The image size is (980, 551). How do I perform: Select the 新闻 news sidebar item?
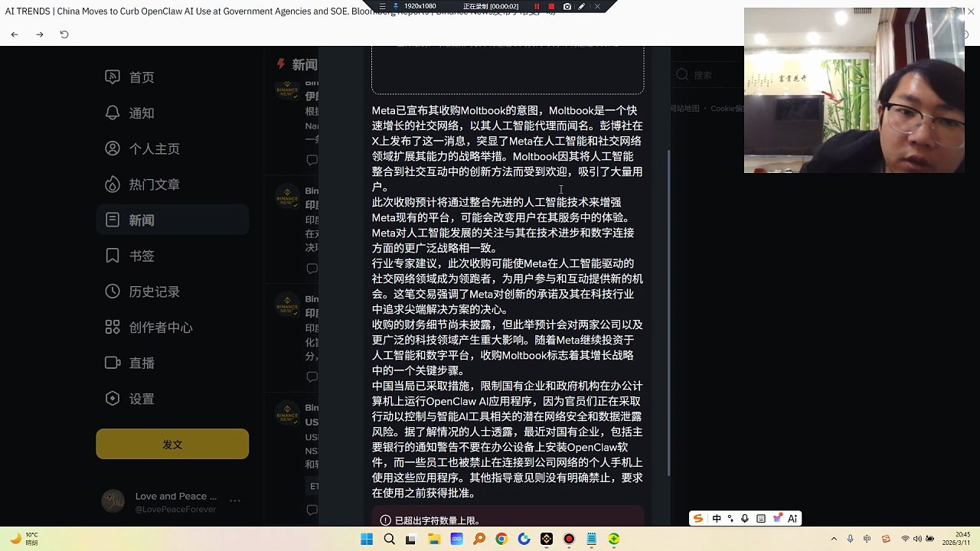coord(172,220)
